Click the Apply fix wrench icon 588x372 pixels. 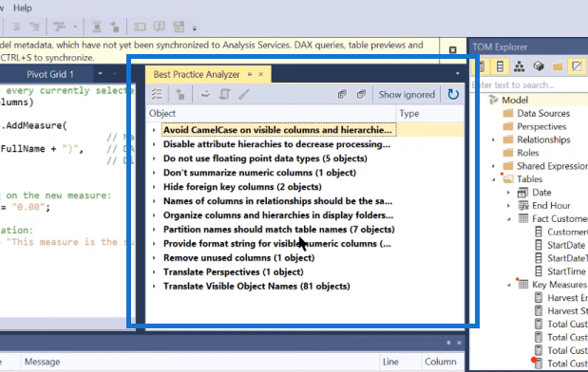click(x=244, y=94)
